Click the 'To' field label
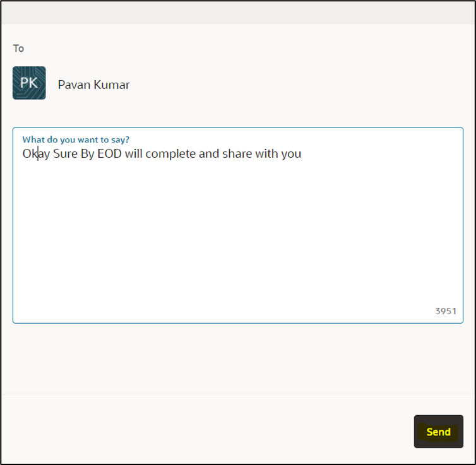 tap(18, 48)
